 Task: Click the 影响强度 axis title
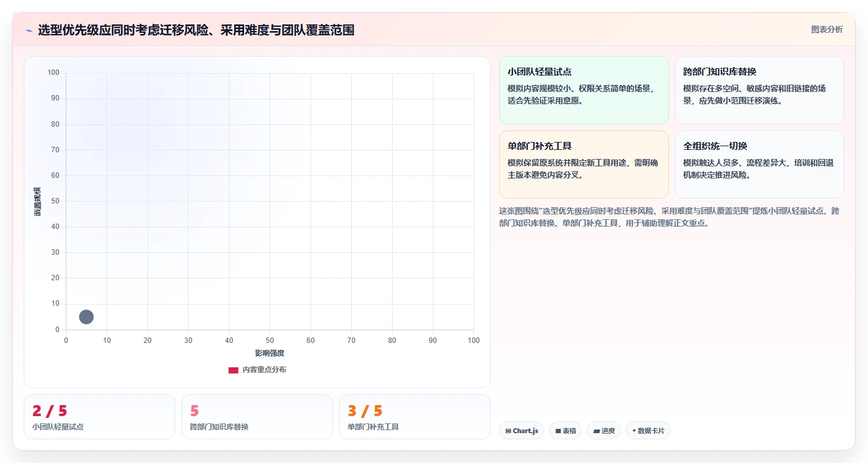click(270, 353)
